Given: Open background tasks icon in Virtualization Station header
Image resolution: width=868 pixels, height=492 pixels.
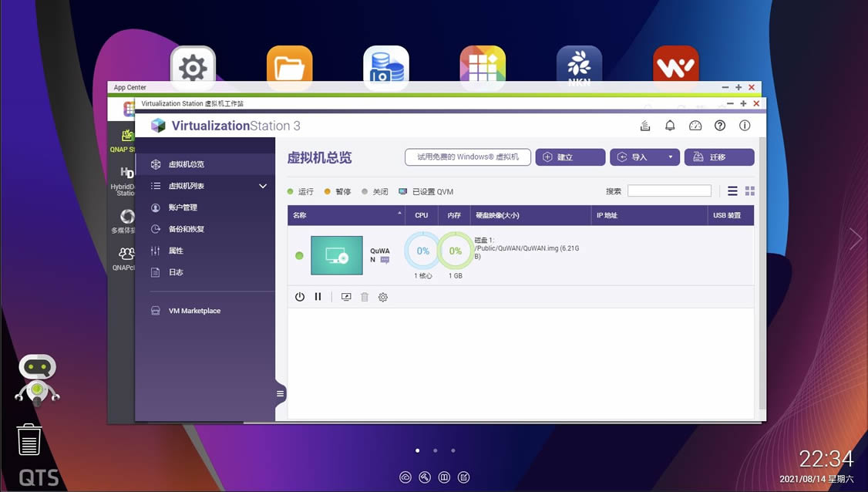Looking at the screenshot, I should point(645,126).
